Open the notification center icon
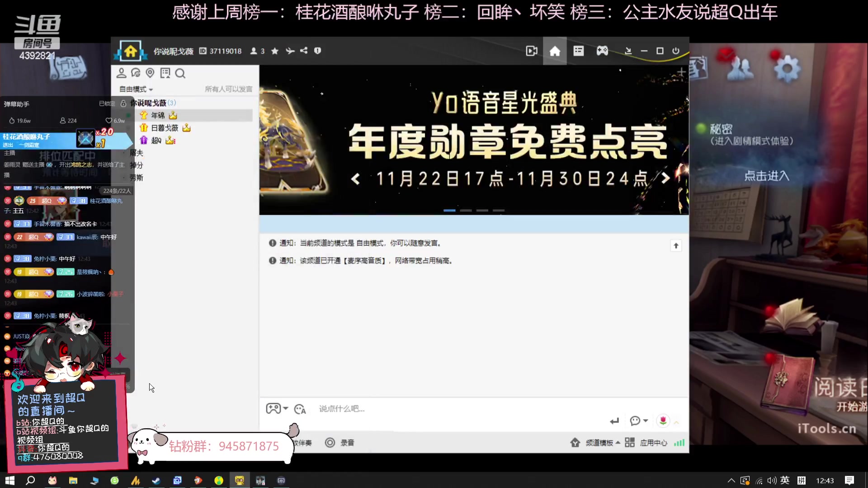Screen dimensions: 868x488 [x=849, y=480]
